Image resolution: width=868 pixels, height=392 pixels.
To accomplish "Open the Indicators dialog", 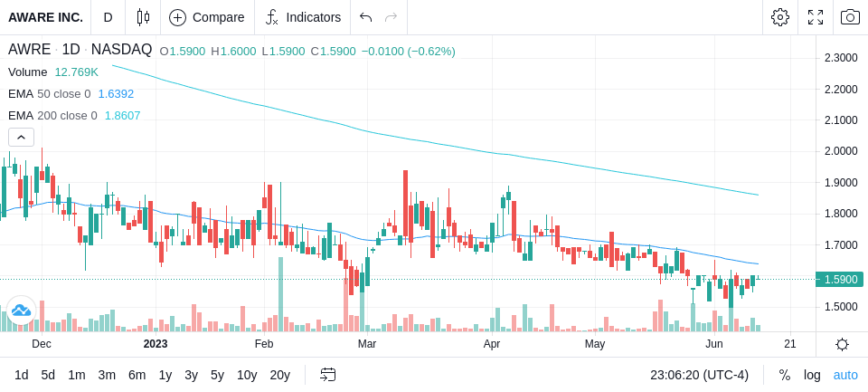I will point(303,17).
